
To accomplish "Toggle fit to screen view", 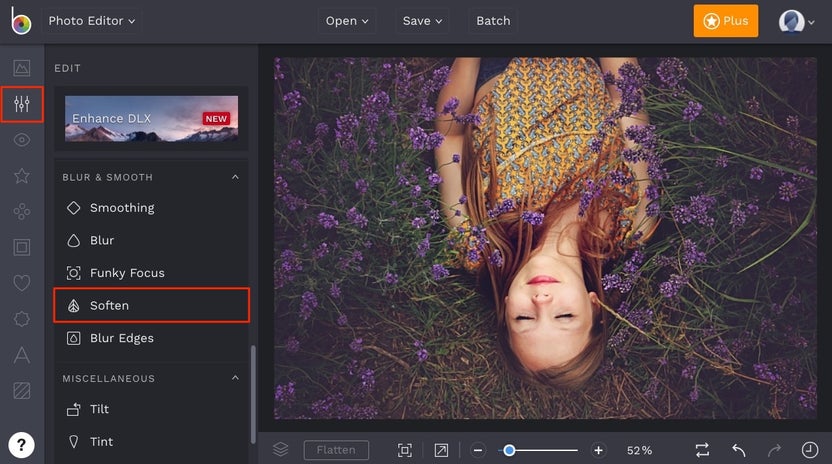I will click(x=404, y=450).
